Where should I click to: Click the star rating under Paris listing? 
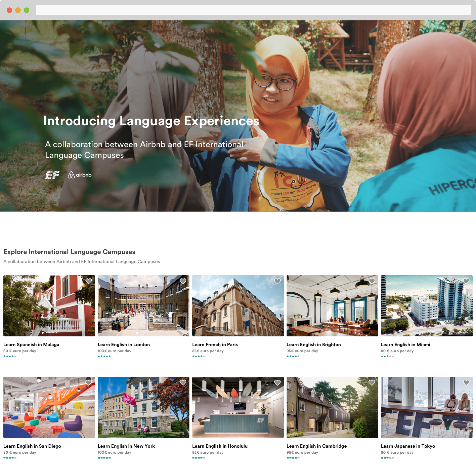(199, 356)
